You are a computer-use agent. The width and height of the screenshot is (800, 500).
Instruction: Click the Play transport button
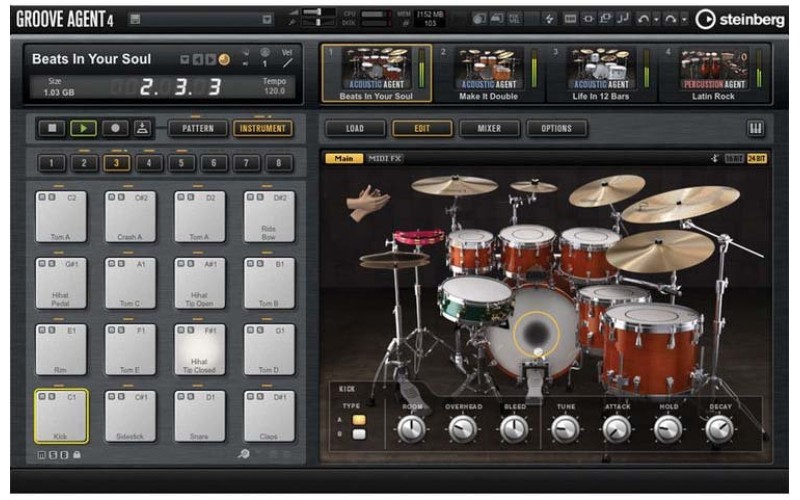(85, 128)
